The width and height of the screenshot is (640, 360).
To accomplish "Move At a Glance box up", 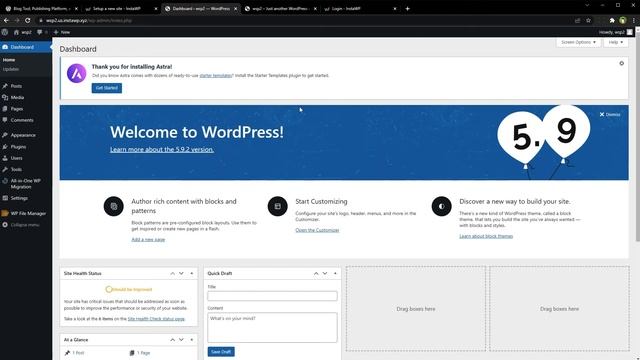I will tap(172, 340).
